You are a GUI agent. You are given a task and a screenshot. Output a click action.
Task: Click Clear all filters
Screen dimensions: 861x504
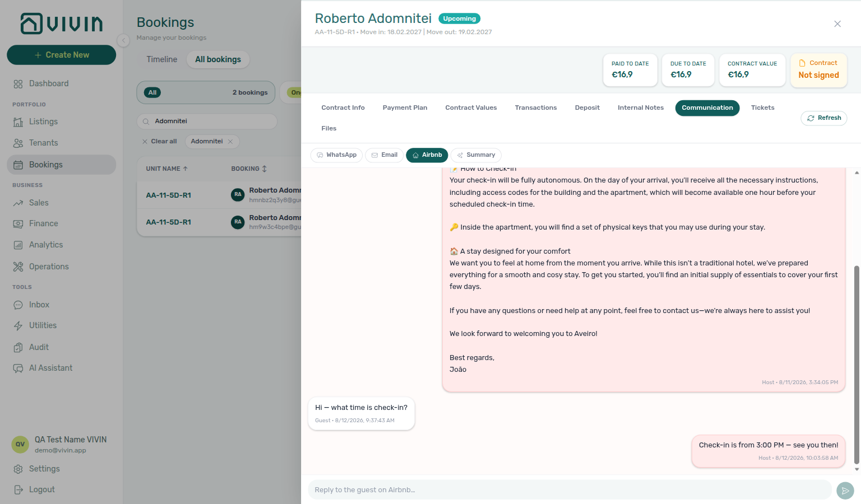[x=160, y=141]
